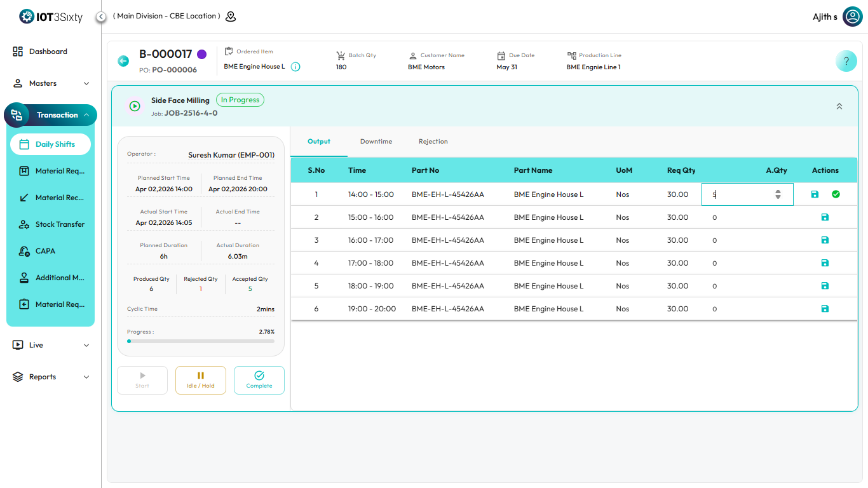Open the user profile avatar icon
The height and width of the screenshot is (488, 868).
(x=852, y=17)
